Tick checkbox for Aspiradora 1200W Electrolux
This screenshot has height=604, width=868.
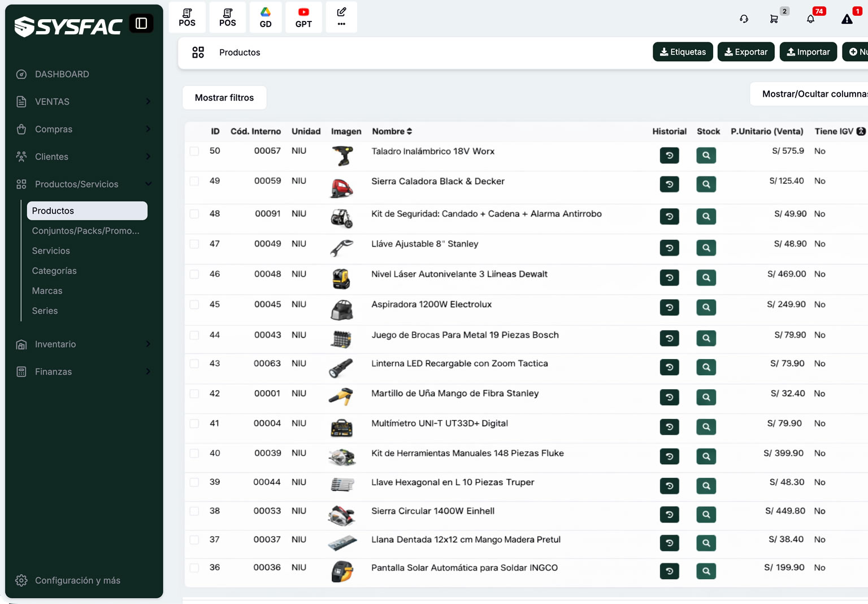click(194, 304)
